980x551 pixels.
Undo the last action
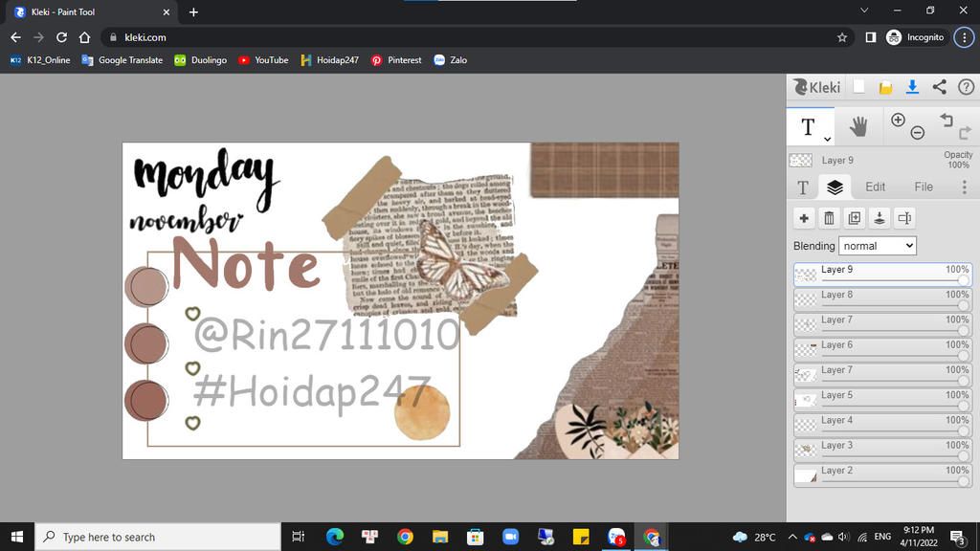tap(947, 120)
